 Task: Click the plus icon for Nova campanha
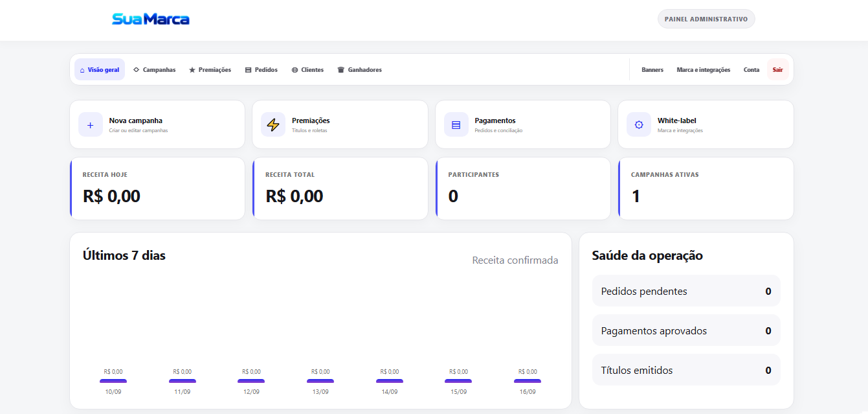91,124
